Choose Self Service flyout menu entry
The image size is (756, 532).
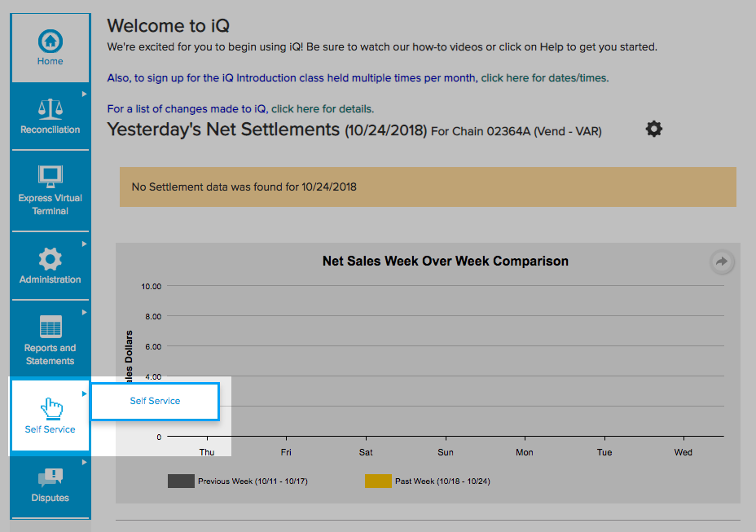coord(156,402)
